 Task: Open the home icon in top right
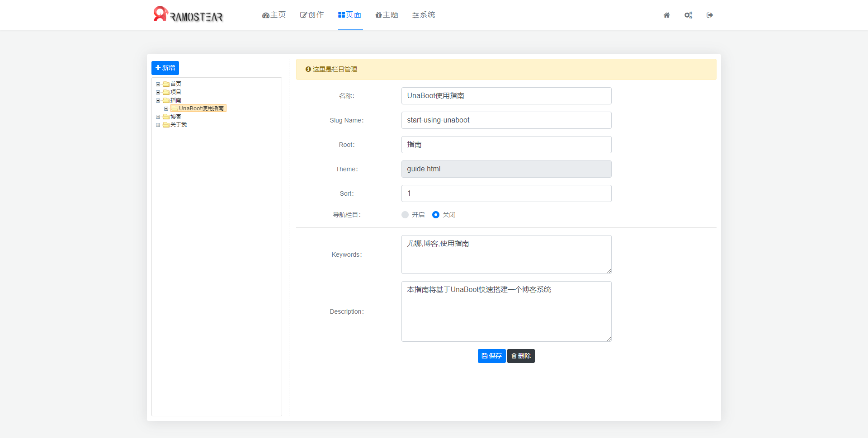click(666, 15)
